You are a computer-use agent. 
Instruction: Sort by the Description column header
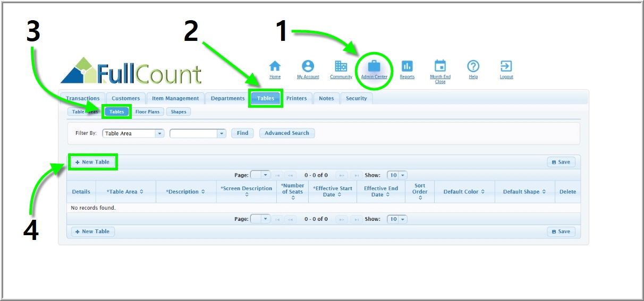(x=185, y=192)
